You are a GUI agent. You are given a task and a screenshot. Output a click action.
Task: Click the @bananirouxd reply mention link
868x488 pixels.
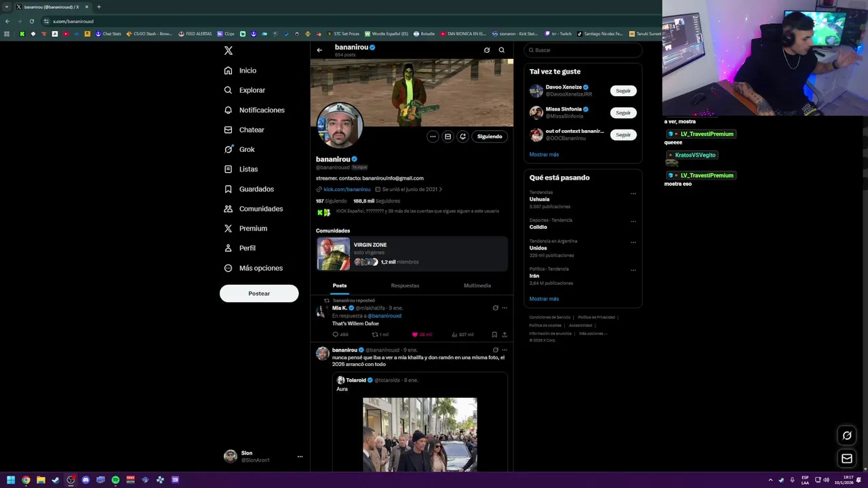tap(384, 316)
